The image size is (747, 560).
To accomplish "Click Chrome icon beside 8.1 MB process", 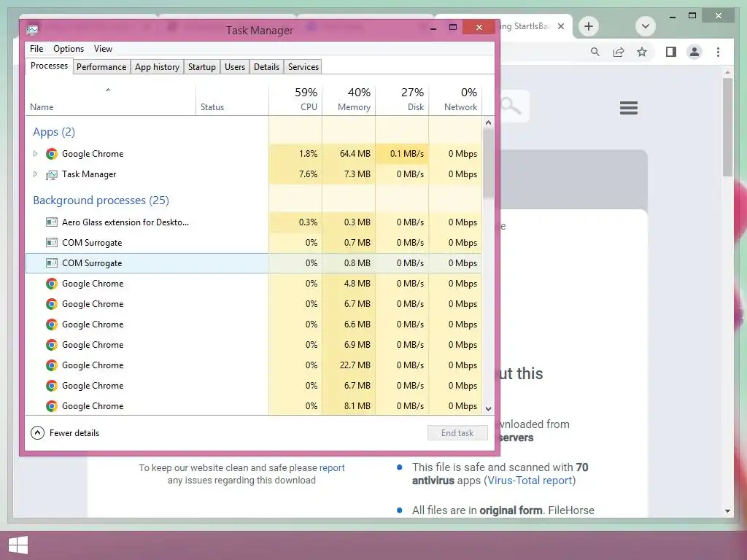I will coord(52,406).
